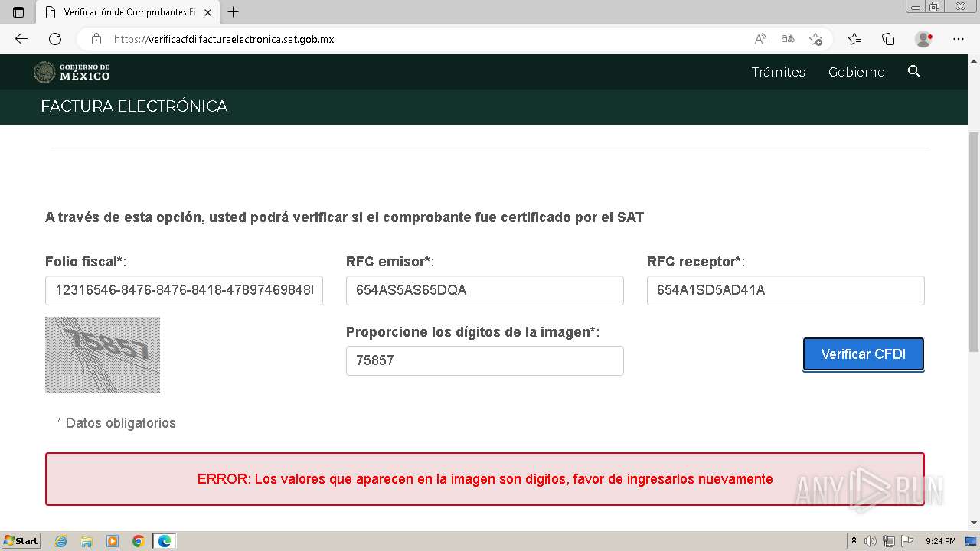Close the Verificación de Comprobantes tab
980x551 pixels.
207,12
